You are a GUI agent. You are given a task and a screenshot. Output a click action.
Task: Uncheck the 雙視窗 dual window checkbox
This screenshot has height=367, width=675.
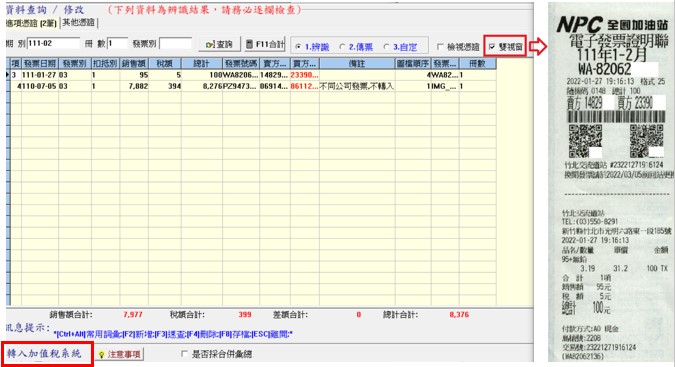click(x=492, y=47)
